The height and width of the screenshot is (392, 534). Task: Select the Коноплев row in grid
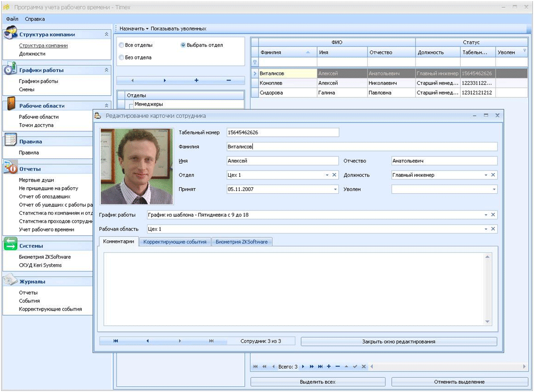coord(389,83)
